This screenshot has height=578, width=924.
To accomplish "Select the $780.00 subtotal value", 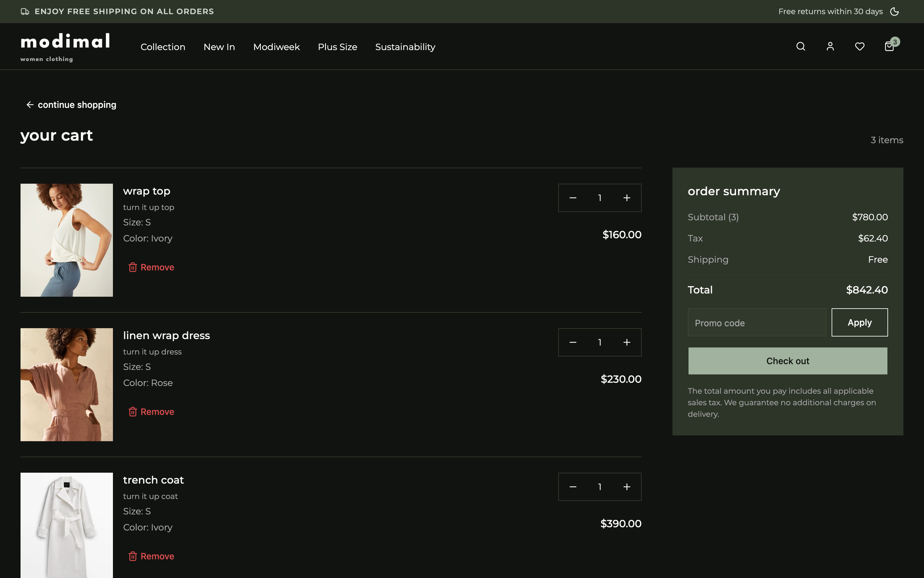I will (x=870, y=217).
